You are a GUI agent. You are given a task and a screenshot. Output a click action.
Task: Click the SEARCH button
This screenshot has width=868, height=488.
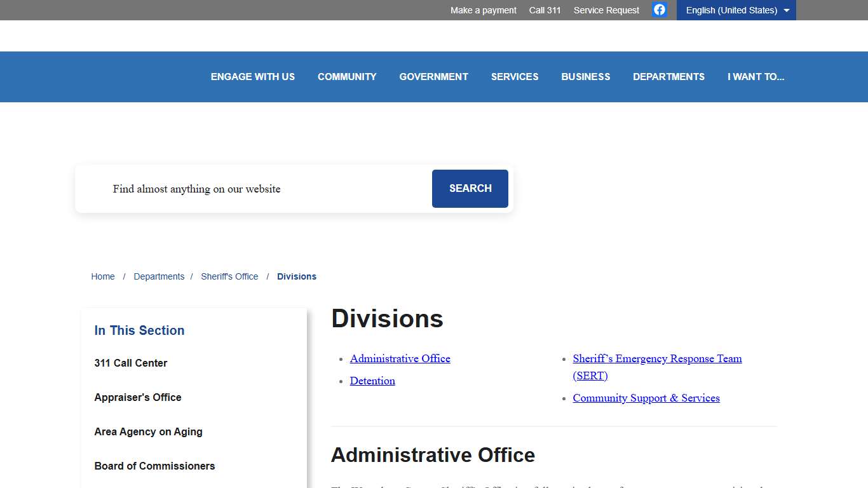coord(470,189)
